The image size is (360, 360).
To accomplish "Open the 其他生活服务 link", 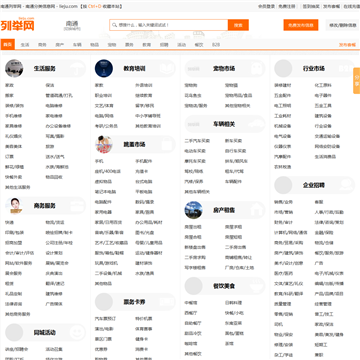I will (x=18, y=187).
